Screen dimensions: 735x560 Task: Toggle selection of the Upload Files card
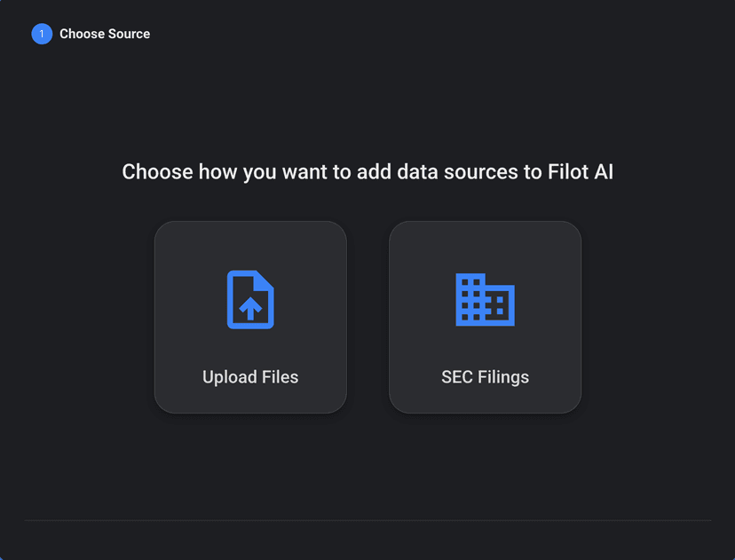(x=250, y=317)
